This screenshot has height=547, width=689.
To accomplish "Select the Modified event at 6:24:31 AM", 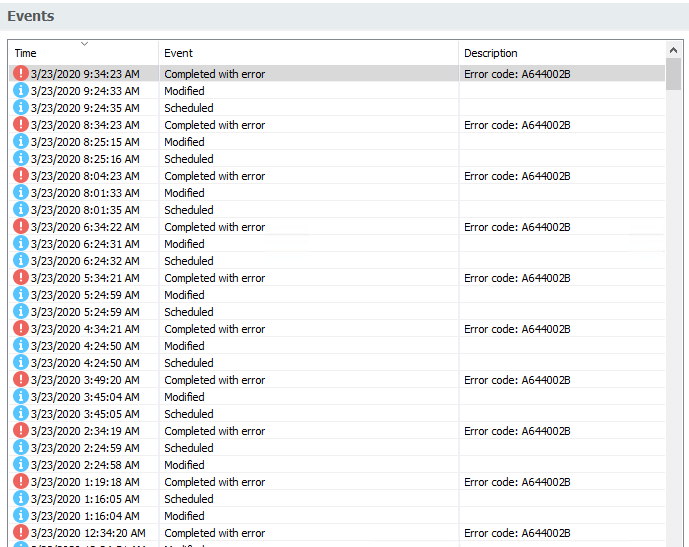I will pos(184,244).
